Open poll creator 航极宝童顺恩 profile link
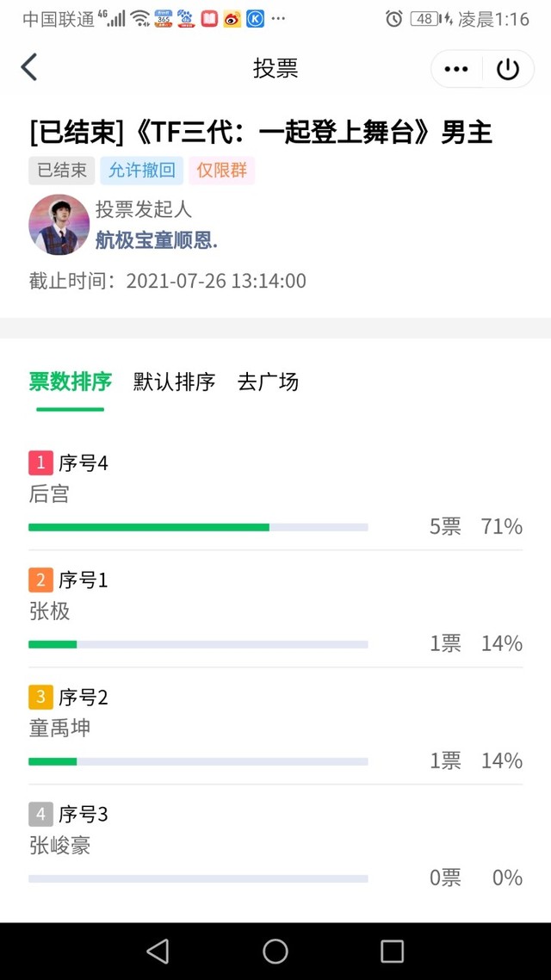The image size is (551, 980). click(156, 240)
